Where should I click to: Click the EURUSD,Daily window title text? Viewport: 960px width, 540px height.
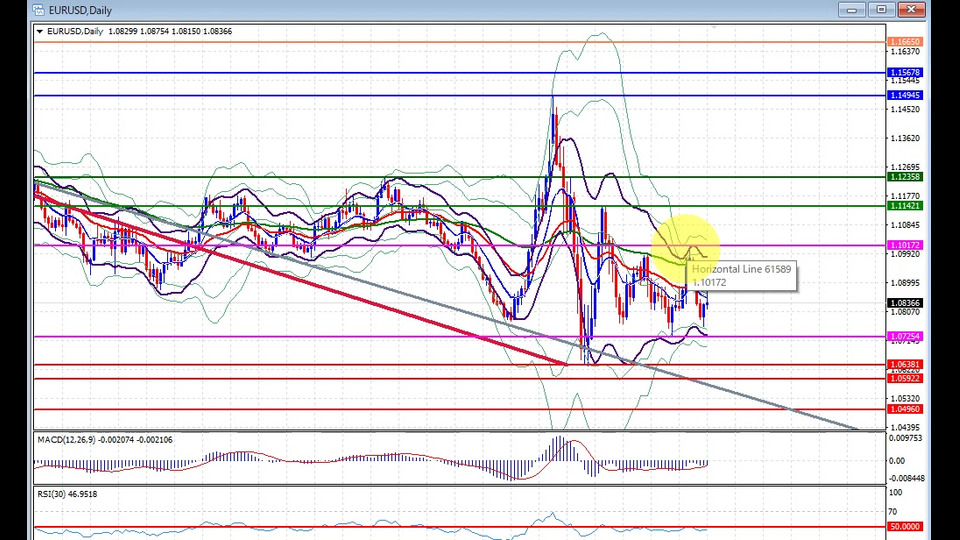pyautogui.click(x=80, y=10)
